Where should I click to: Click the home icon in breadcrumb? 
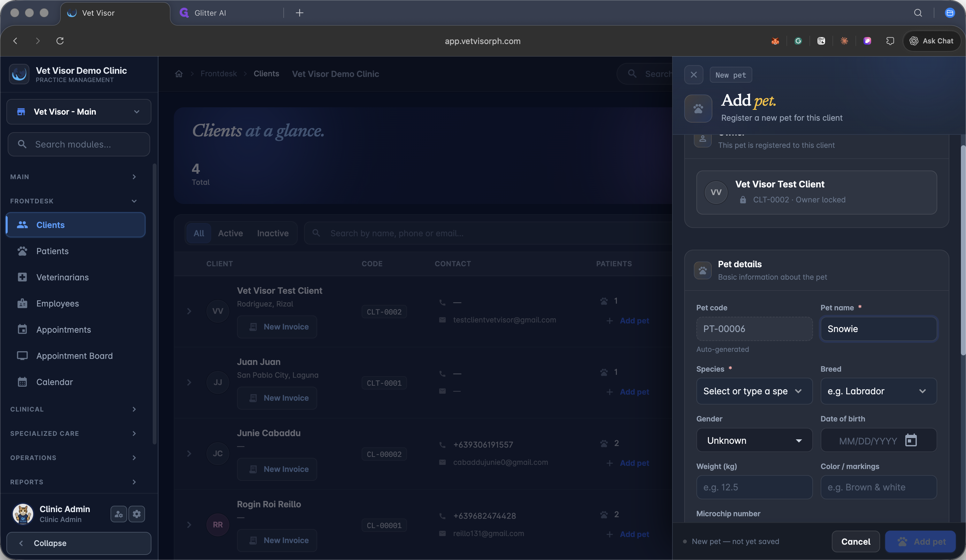[179, 74]
